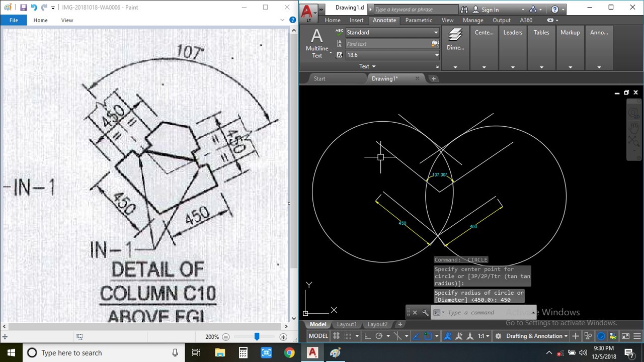This screenshot has width=644, height=362.
Task: Expand the Leaders panel dropdown
Action: [x=513, y=67]
